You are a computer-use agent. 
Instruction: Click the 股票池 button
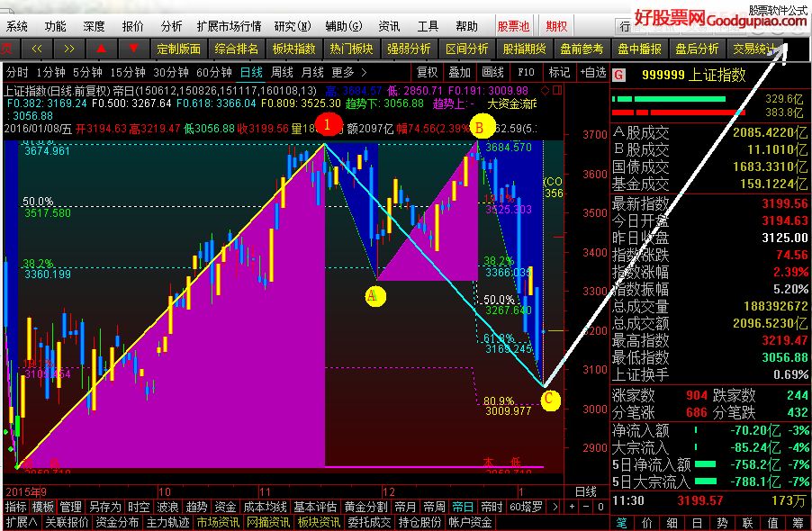click(513, 26)
